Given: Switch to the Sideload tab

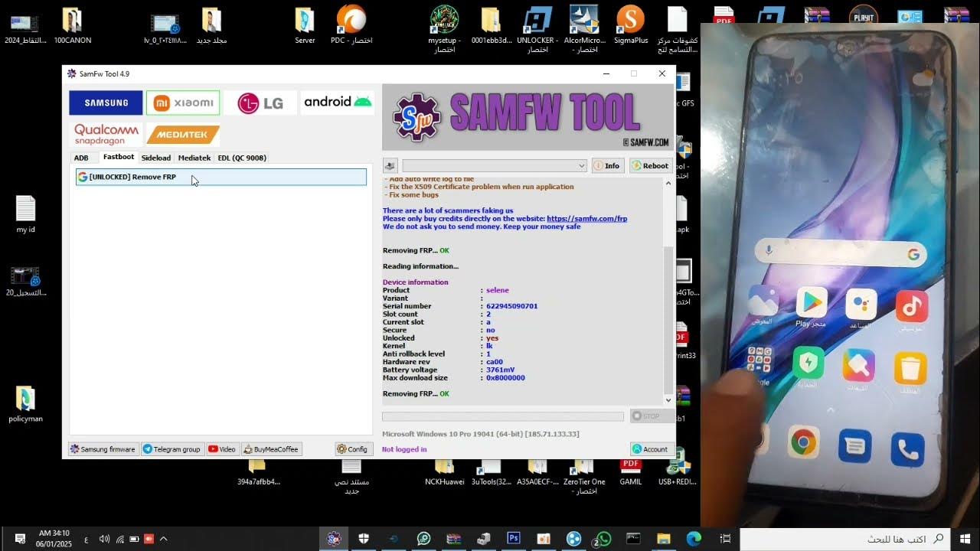Looking at the screenshot, I should (156, 158).
